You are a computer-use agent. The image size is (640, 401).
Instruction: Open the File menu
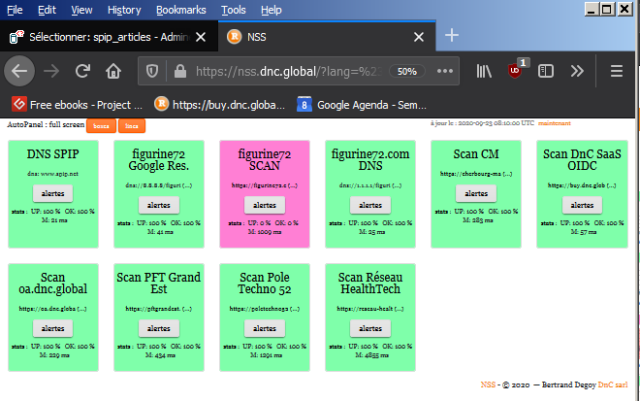15,10
